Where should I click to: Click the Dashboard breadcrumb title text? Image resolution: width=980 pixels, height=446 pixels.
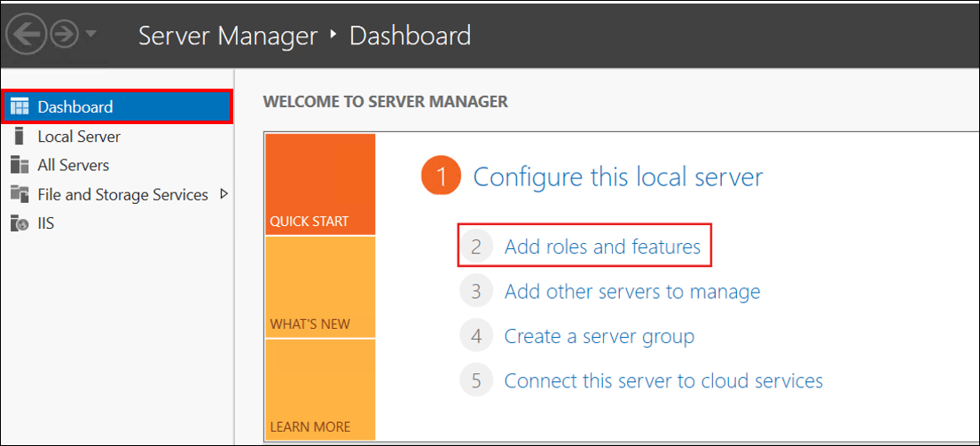410,35
